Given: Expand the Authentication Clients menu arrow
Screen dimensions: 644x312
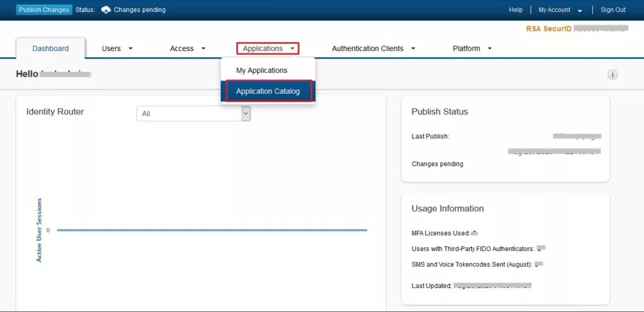Looking at the screenshot, I should [x=413, y=48].
